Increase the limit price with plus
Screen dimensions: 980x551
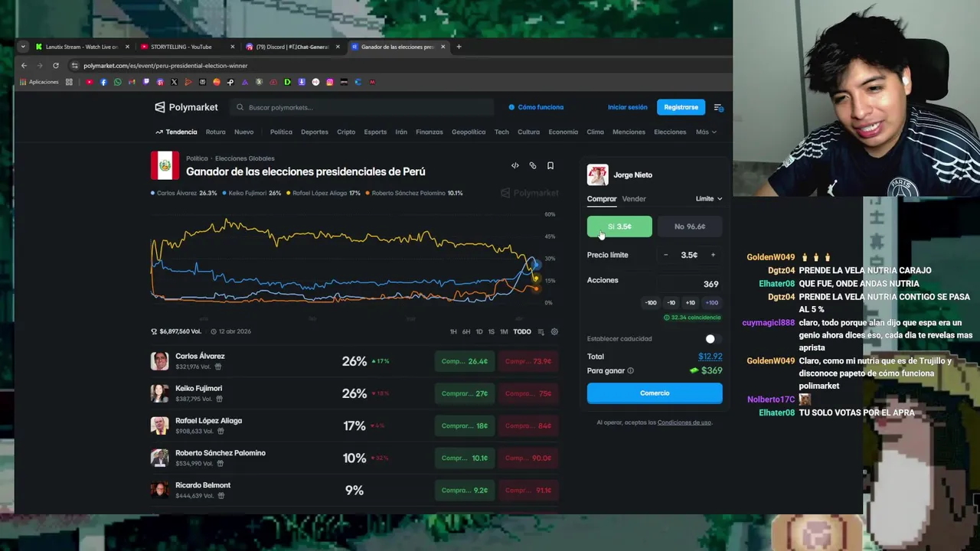tap(713, 255)
